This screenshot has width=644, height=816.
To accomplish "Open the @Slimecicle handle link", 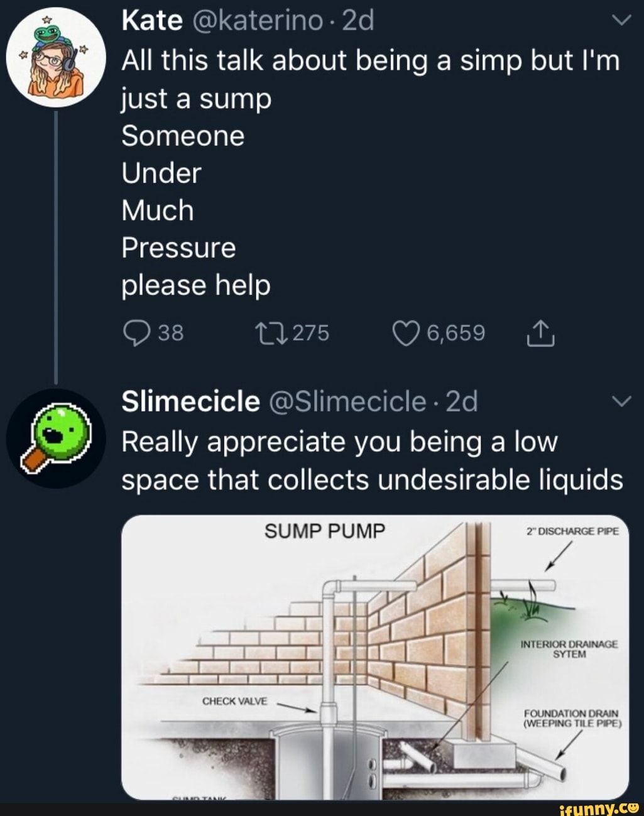I will point(347,401).
